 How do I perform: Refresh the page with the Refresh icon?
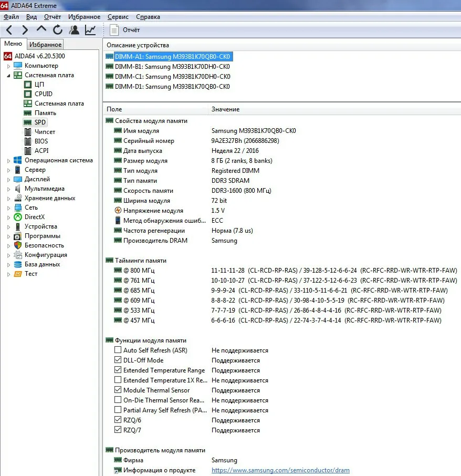[x=58, y=30]
